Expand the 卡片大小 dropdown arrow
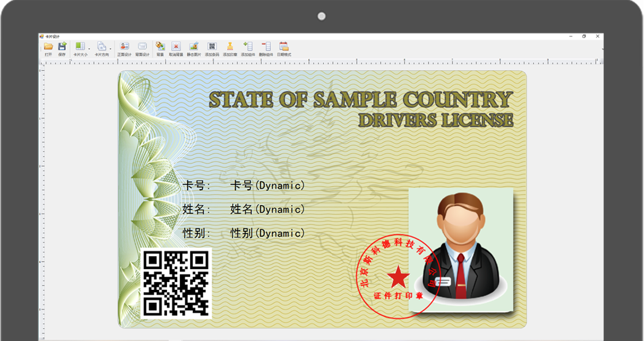644x341 pixels. 89,49
